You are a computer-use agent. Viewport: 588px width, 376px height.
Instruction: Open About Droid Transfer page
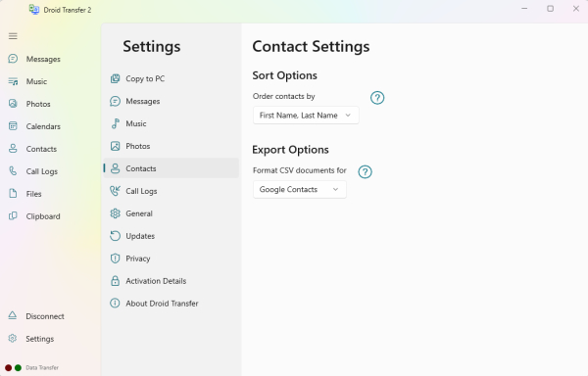[171, 304]
